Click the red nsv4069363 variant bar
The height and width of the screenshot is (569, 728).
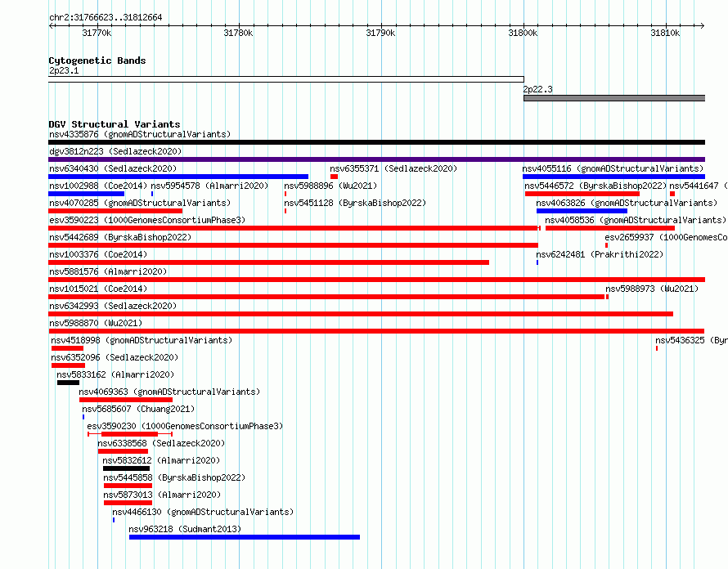pos(126,400)
